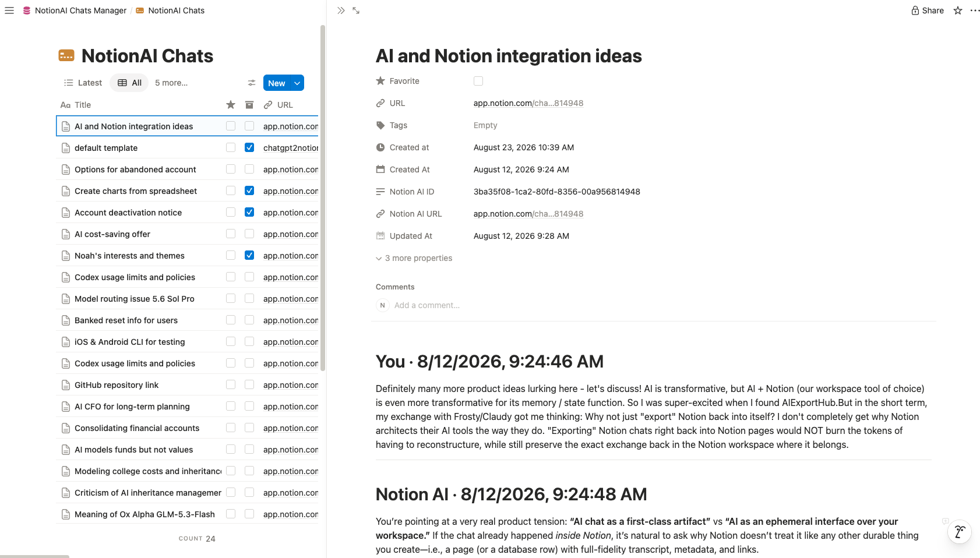Open Meaning of Ox Alpha GLM-5.3-Flash row
Screen dimensions: 980x558
click(x=144, y=514)
